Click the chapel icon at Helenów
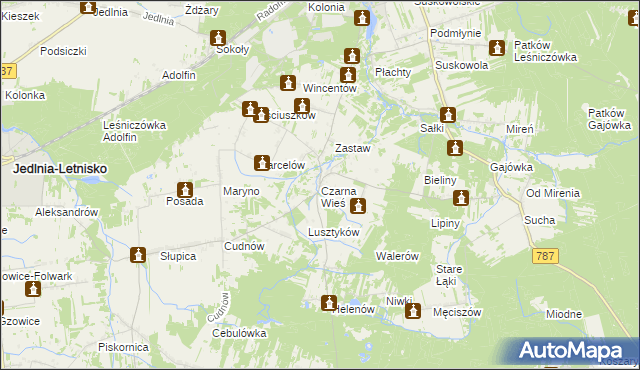Viewport: 640px width, 370px height. point(329,303)
